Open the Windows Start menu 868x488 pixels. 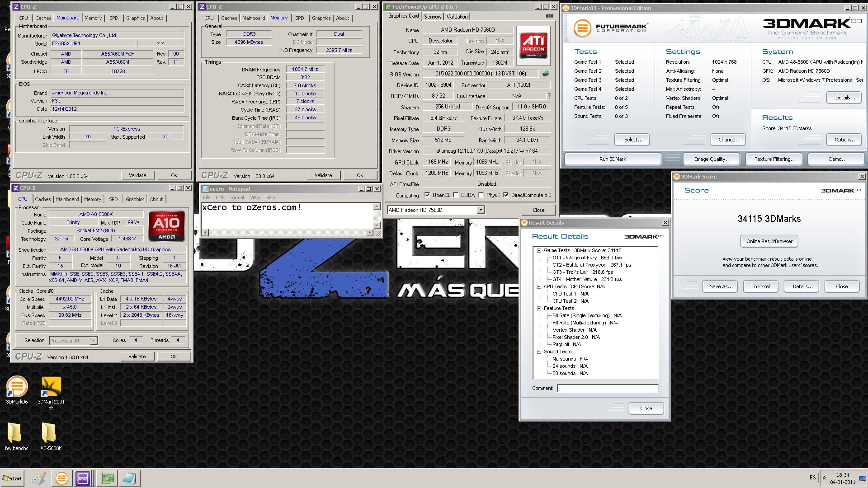(x=12, y=479)
